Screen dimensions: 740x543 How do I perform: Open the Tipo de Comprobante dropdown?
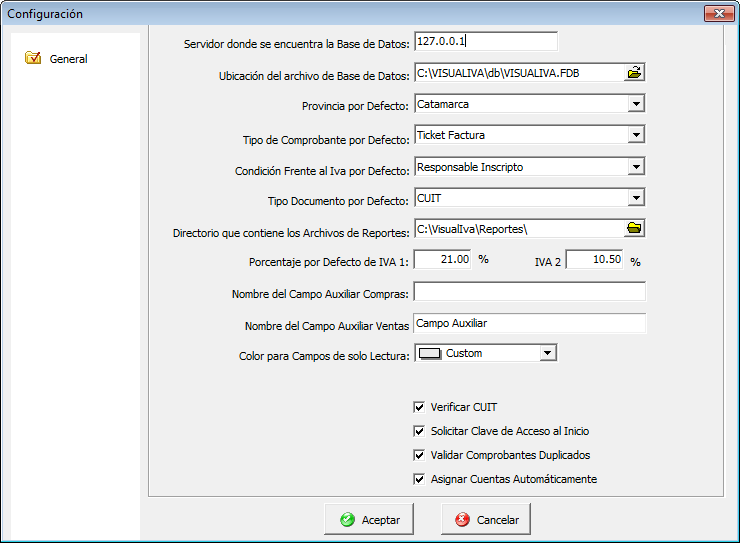tap(635, 134)
